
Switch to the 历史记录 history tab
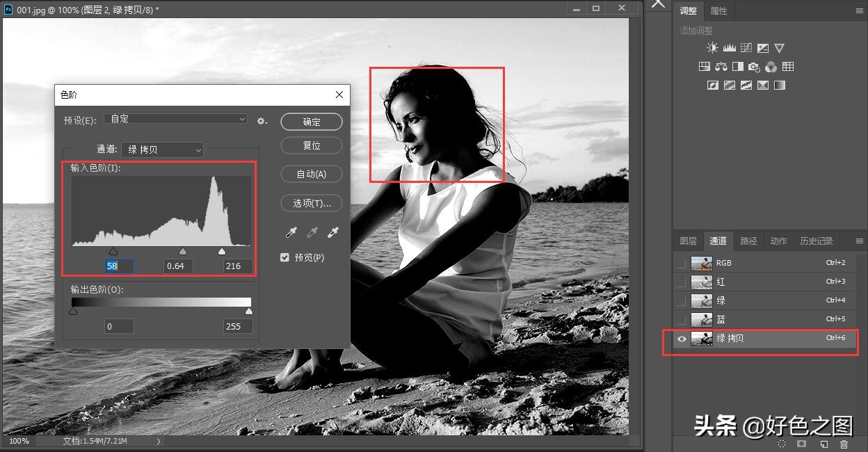(816, 241)
